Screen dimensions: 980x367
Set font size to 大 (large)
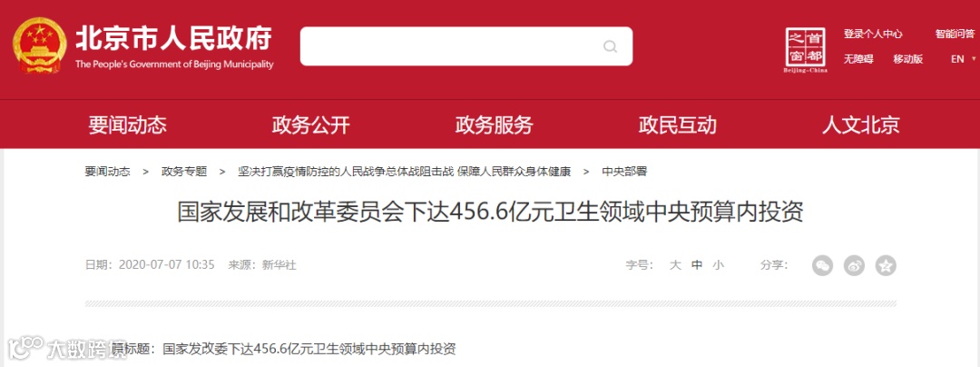coord(675,265)
